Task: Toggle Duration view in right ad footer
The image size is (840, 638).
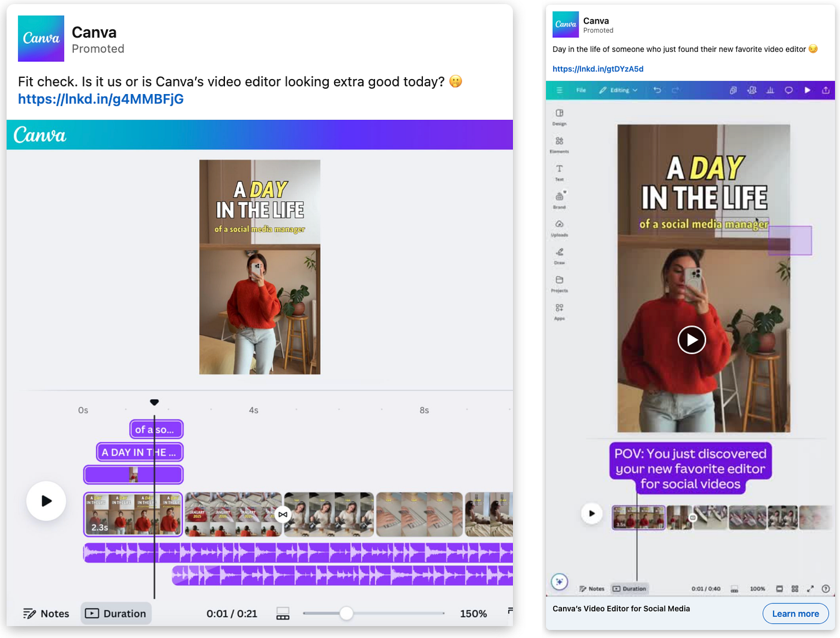Action: tap(629, 589)
